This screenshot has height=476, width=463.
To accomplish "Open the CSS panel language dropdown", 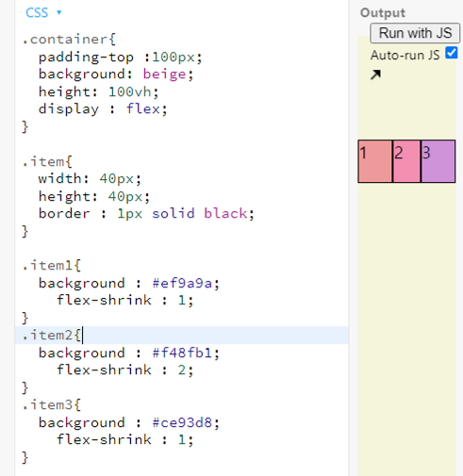I will (x=43, y=12).
